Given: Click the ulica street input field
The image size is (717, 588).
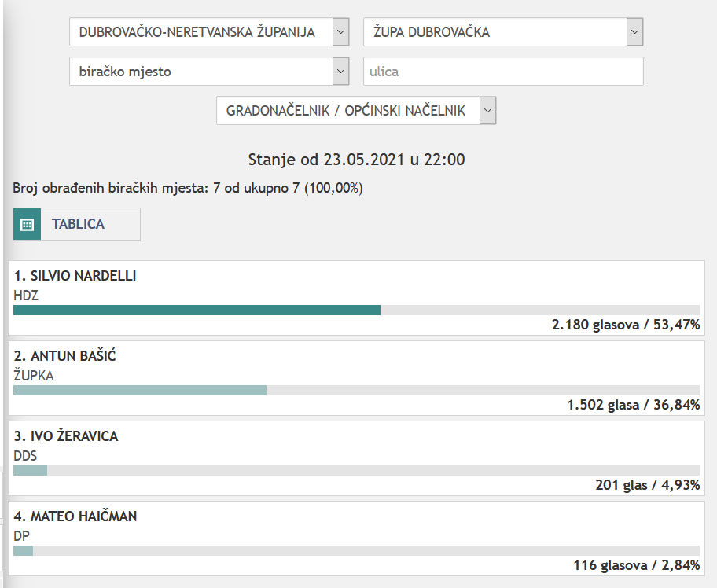Looking at the screenshot, I should pos(503,72).
